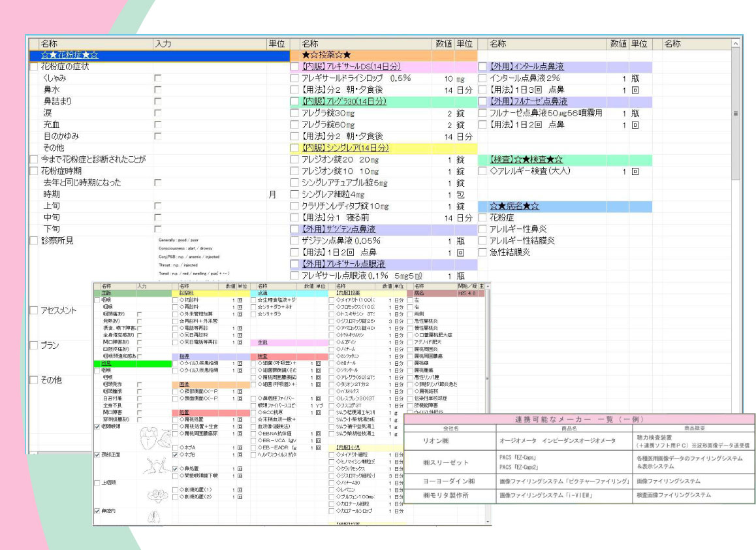756x550 pixels.
Task: Enable the アレルギー性鼻炎 diagnosis checkbox
Action: point(482,229)
